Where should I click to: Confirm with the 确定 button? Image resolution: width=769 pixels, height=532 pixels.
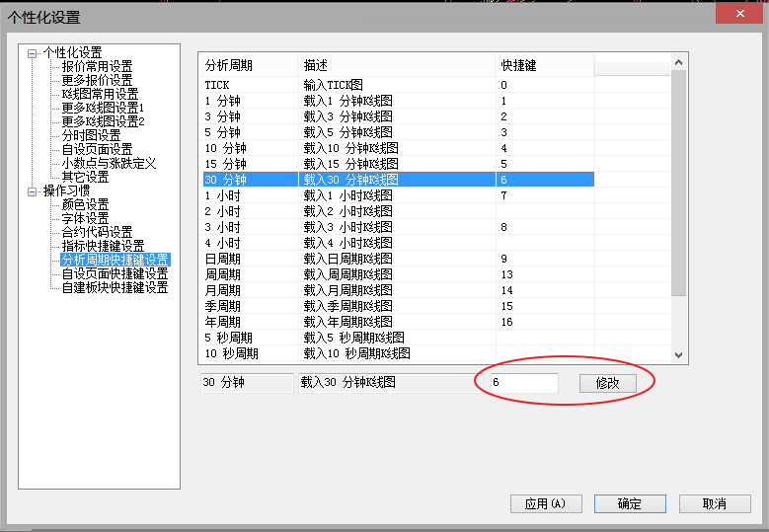[630, 503]
